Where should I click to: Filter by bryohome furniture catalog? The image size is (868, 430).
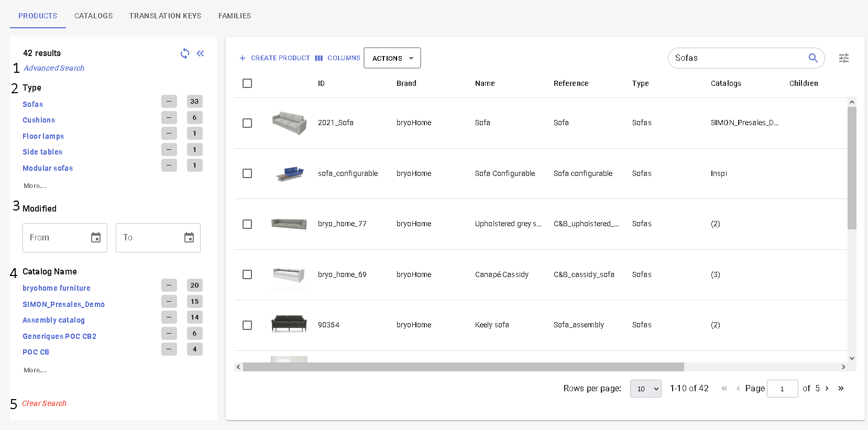coord(57,288)
